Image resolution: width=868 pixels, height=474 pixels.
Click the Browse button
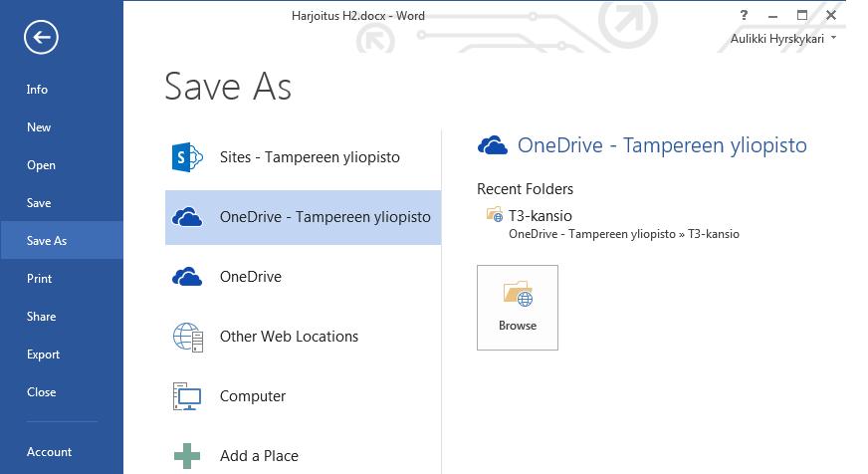(x=518, y=308)
